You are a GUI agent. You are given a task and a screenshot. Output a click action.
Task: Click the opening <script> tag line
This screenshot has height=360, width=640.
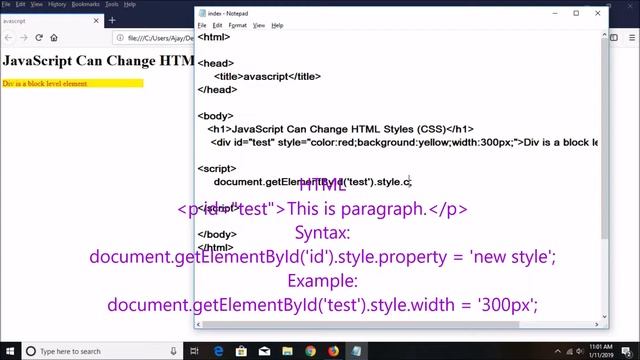[217, 169]
